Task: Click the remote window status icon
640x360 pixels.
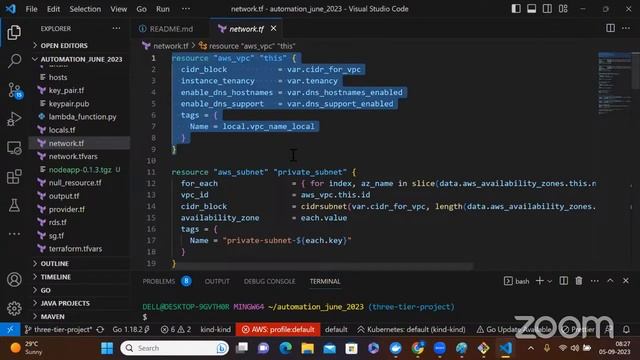Action: point(10,329)
